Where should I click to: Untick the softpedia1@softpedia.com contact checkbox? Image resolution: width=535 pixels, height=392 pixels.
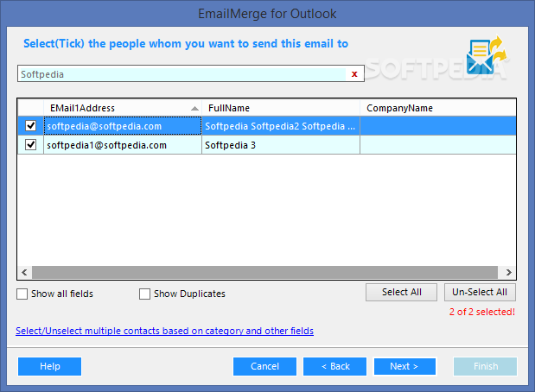31,145
